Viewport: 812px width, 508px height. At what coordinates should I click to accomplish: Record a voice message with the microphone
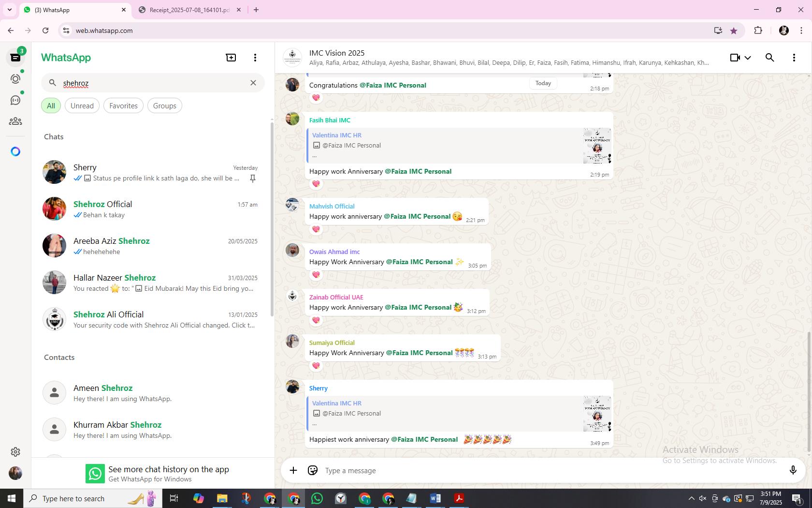coord(793,470)
